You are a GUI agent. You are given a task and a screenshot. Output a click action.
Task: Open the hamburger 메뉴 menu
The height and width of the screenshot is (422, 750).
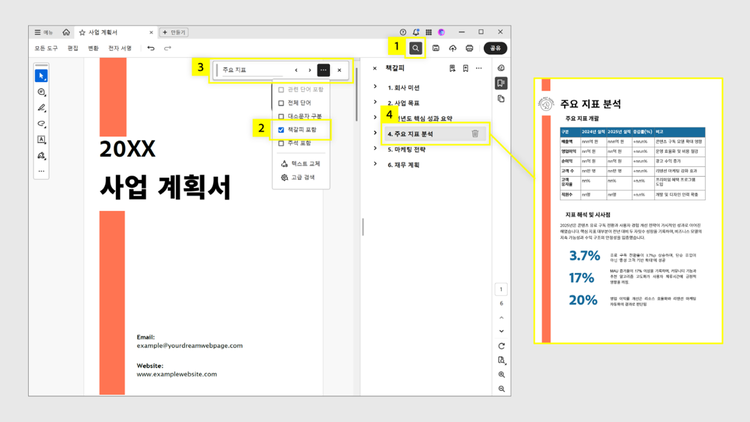43,32
